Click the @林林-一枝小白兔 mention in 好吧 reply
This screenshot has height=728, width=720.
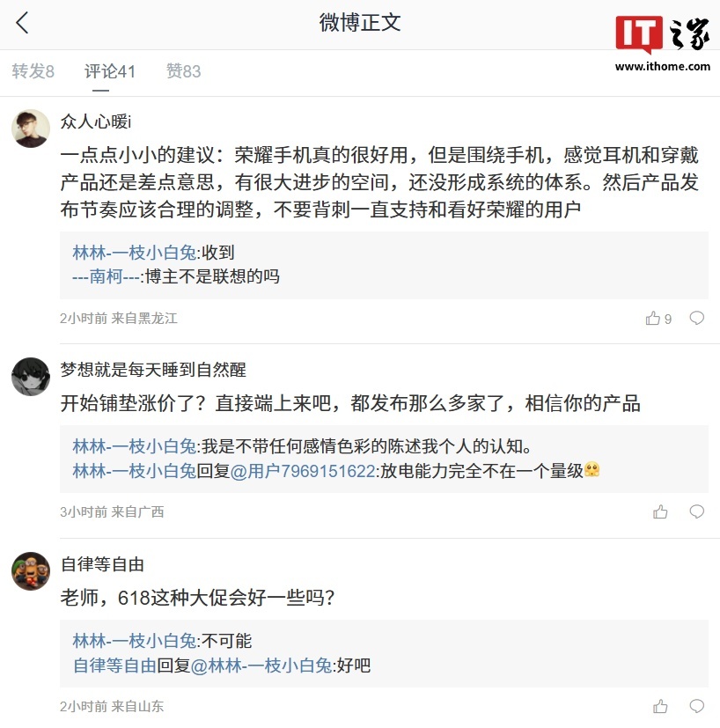(x=261, y=665)
